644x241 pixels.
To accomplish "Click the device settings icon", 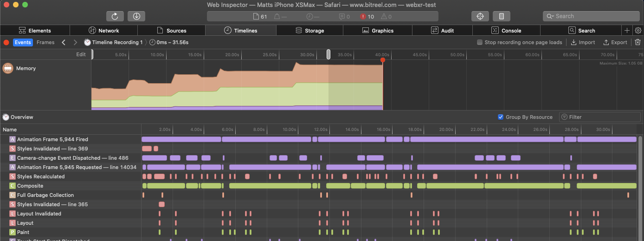I will click(x=502, y=16).
